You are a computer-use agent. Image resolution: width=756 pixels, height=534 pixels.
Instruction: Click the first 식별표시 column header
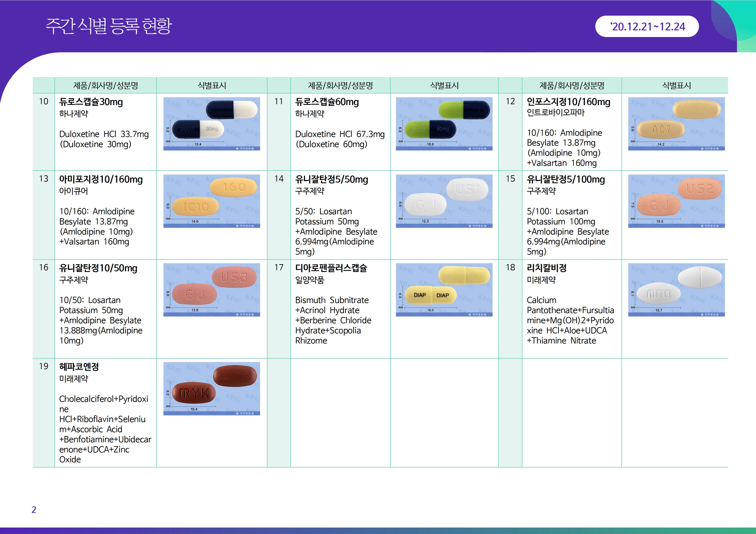coord(211,86)
